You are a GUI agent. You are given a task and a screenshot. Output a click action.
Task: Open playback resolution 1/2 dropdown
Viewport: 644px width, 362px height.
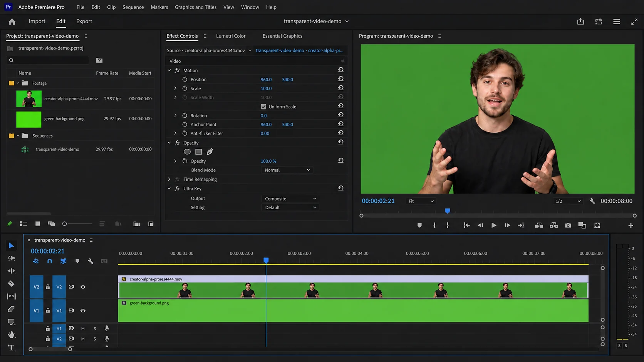567,201
